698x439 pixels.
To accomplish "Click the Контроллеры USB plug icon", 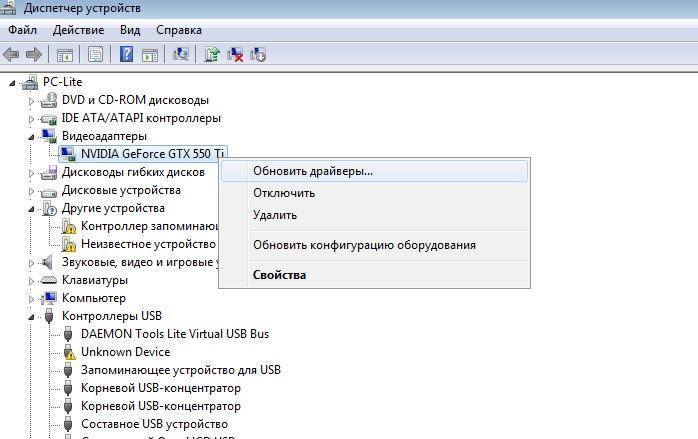I will point(49,316).
